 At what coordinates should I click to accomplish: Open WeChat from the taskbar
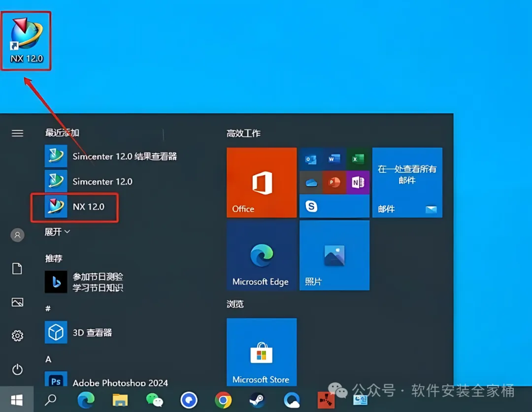click(154, 400)
